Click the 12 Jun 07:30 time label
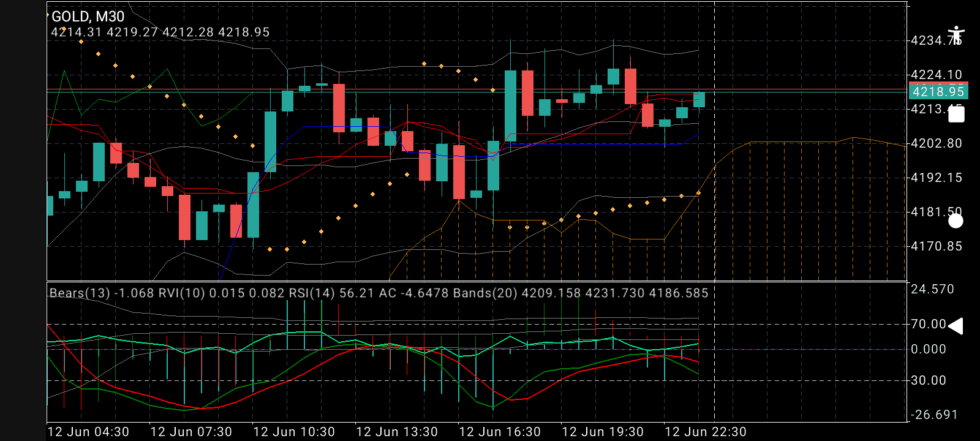 coord(191,432)
